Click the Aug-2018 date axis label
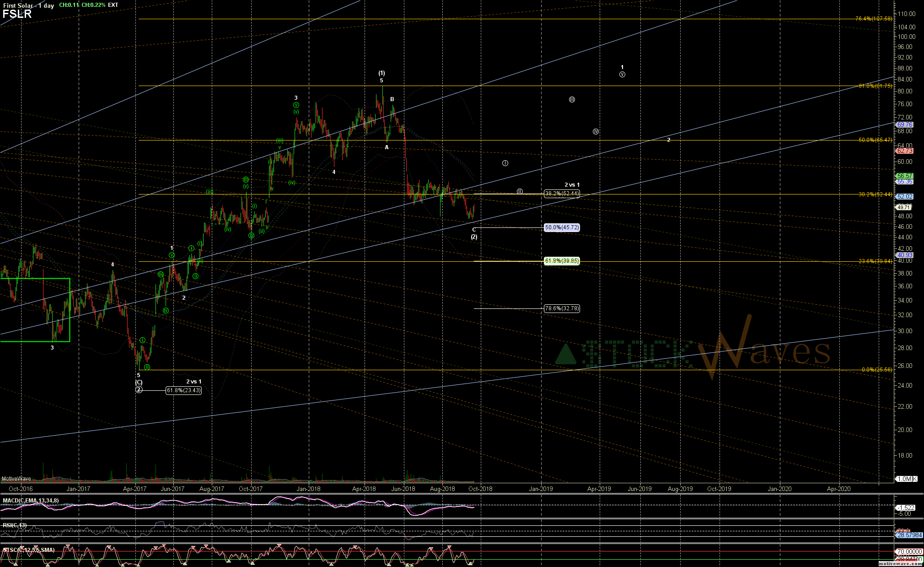924x567 pixels. [x=443, y=489]
